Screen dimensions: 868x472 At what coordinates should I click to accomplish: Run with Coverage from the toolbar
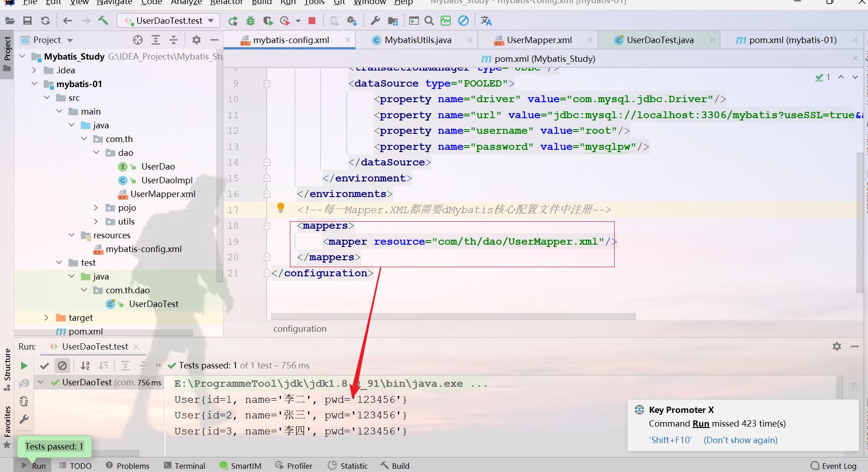[268, 21]
